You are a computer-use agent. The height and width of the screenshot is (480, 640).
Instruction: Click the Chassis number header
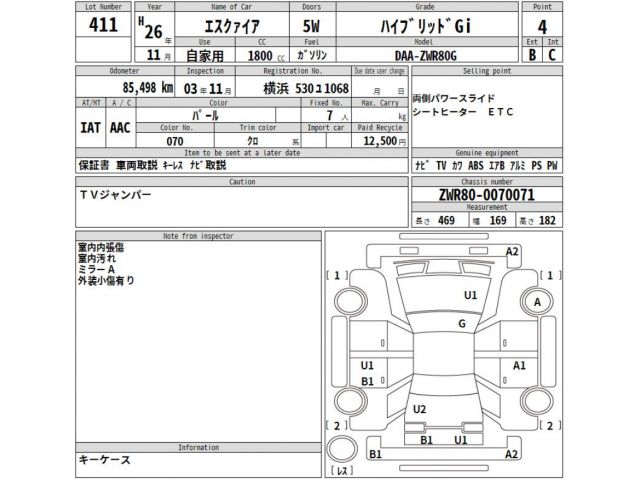tap(487, 182)
